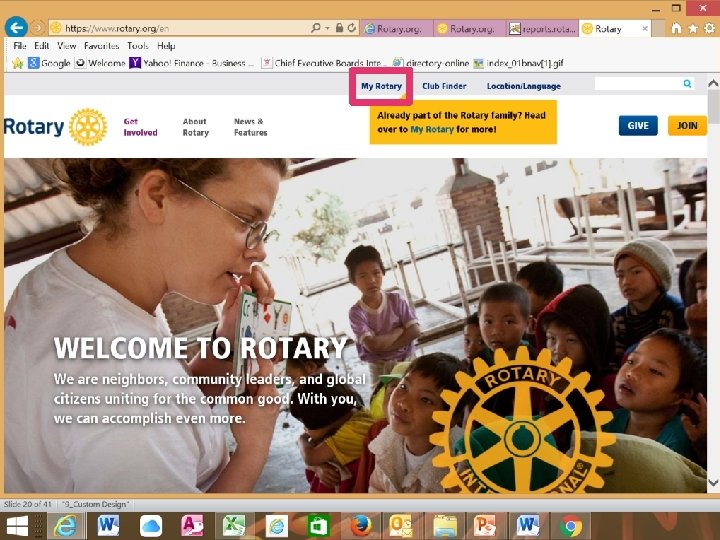Screen dimensions: 720x540
Task: Open the index_01bnav[1].gif favorites shortcut
Action: coord(518,63)
